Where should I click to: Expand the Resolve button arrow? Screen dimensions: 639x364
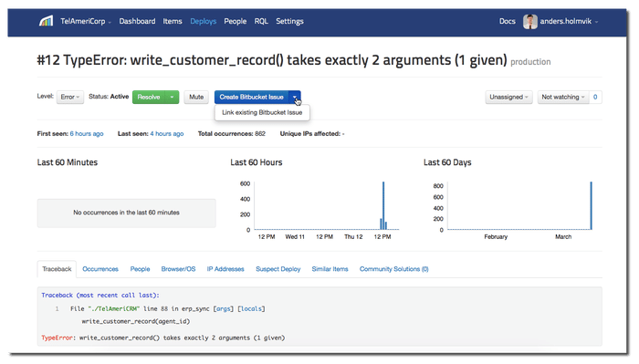click(172, 97)
